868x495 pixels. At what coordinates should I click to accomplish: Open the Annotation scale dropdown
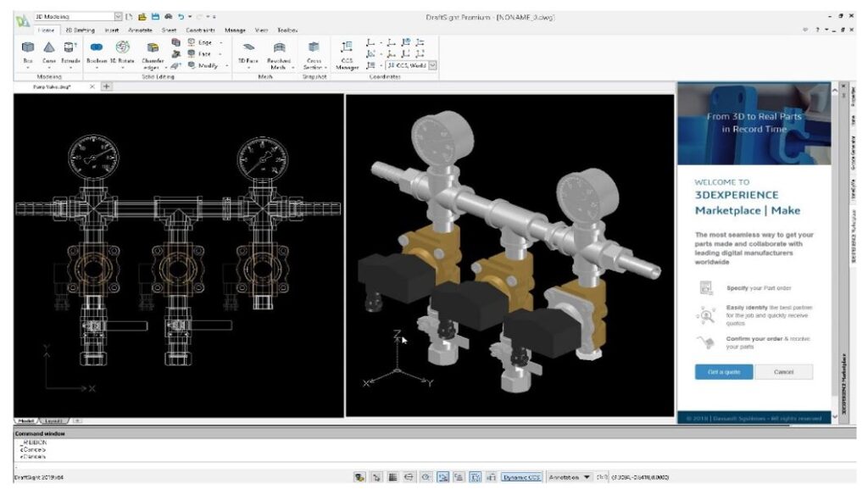[587, 476]
